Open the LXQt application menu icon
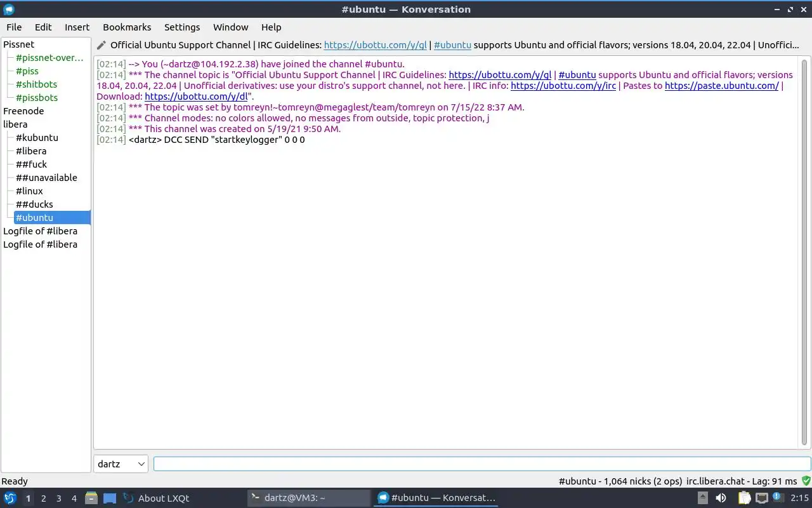 click(10, 498)
